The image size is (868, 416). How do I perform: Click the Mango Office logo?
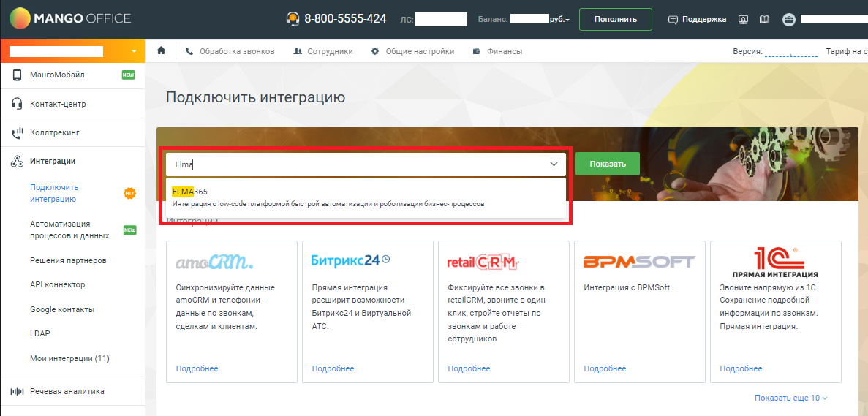click(69, 19)
